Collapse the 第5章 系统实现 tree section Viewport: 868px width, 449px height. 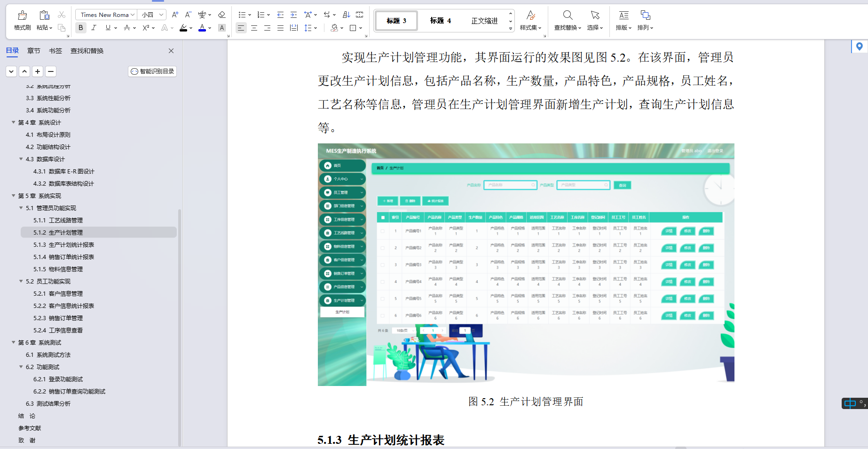tap(13, 196)
